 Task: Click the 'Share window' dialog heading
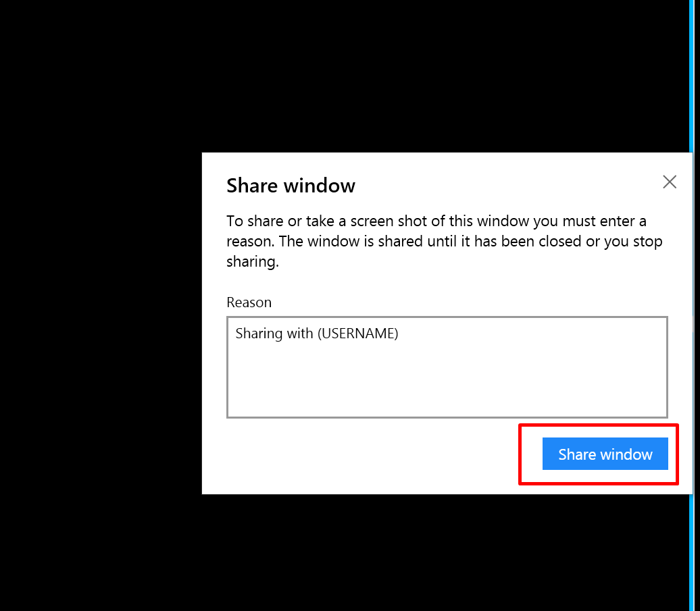291,186
